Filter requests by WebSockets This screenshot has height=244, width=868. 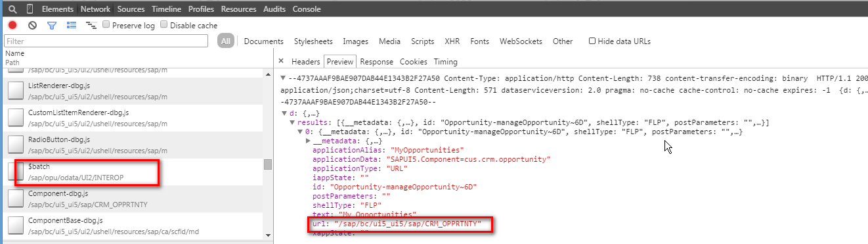(521, 41)
